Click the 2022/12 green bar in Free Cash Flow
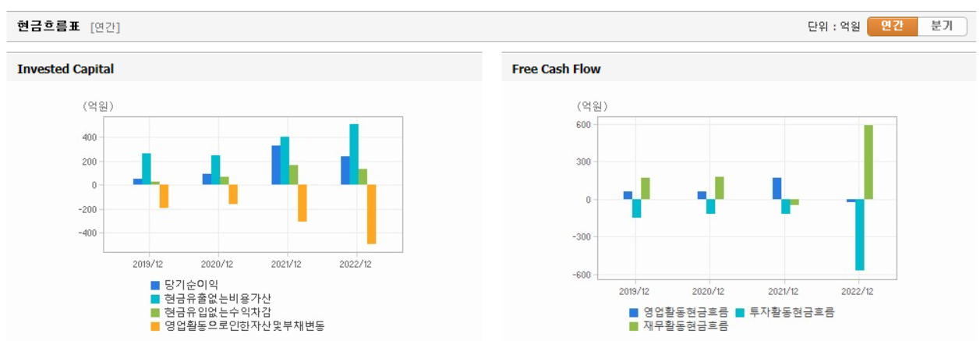Image resolution: width=980 pixels, height=341 pixels. click(869, 162)
